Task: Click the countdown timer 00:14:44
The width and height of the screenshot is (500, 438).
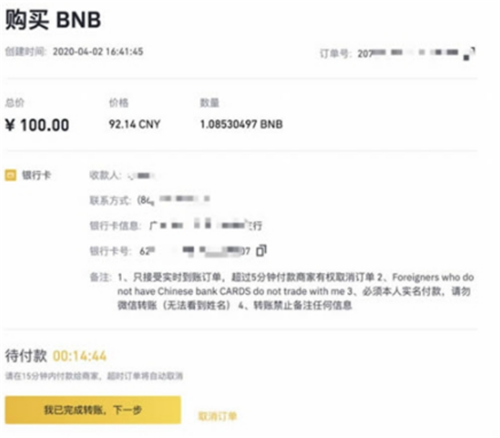Action: (80, 356)
